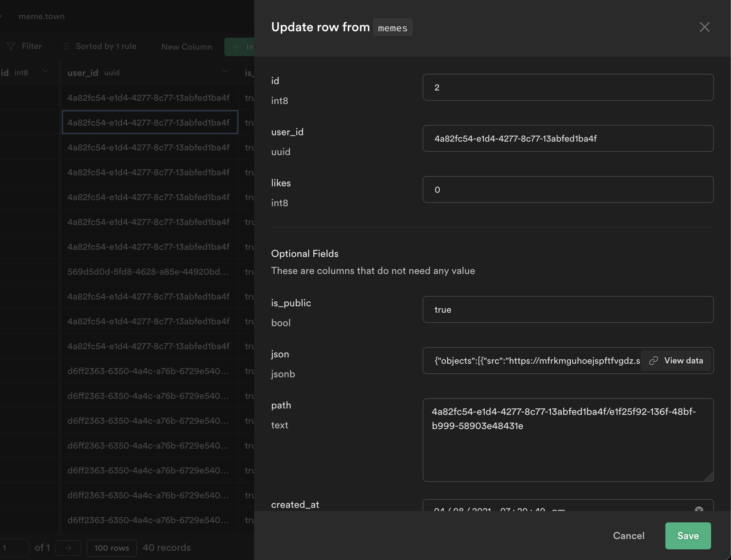Open the 100 rows page size selector
This screenshot has height=560, width=731.
pos(111,548)
